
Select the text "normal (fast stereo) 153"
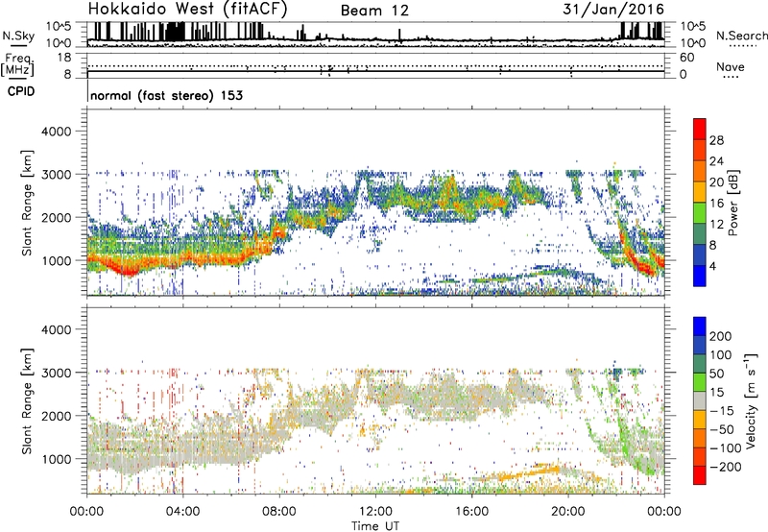166,95
